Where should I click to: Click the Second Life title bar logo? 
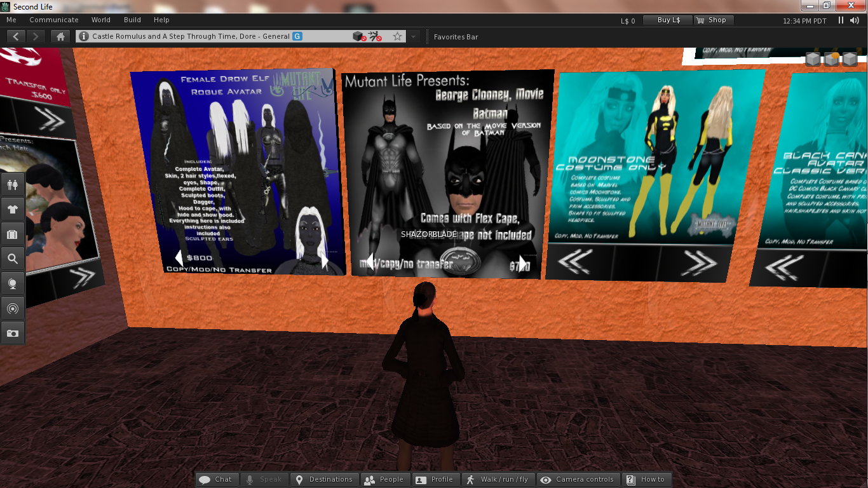(6, 6)
